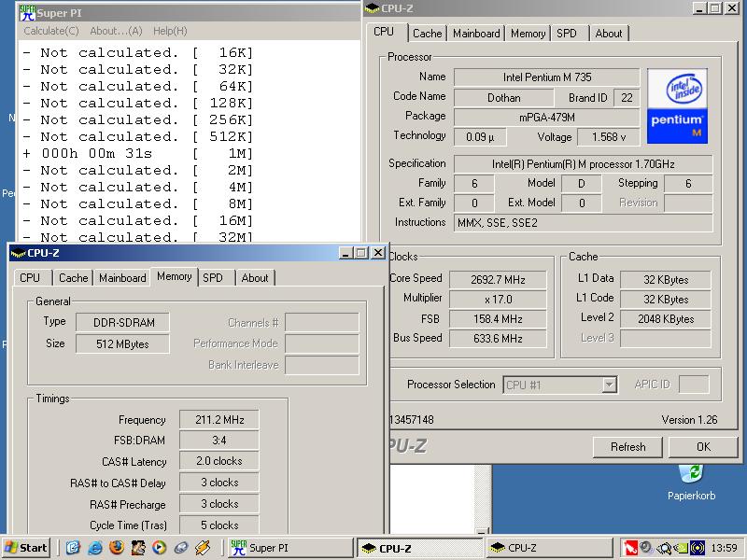This screenshot has width=747, height=560.
Task: Open the Windows Start menu
Action: (x=27, y=548)
